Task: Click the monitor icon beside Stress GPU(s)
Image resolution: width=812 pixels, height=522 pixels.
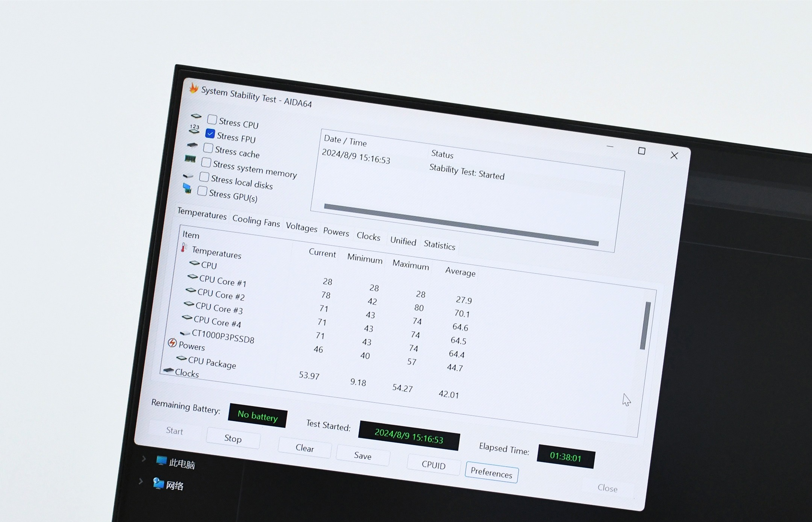Action: coord(187,188)
